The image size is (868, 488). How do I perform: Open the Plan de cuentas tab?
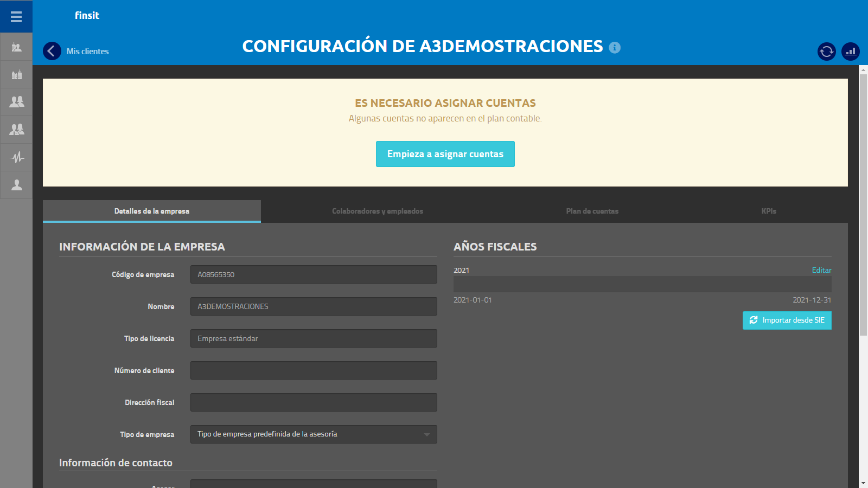tap(592, 211)
